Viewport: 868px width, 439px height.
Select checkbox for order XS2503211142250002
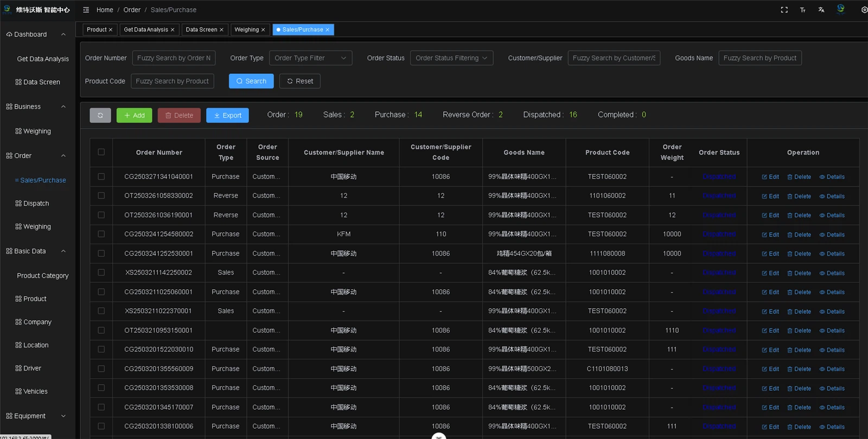[x=101, y=272]
